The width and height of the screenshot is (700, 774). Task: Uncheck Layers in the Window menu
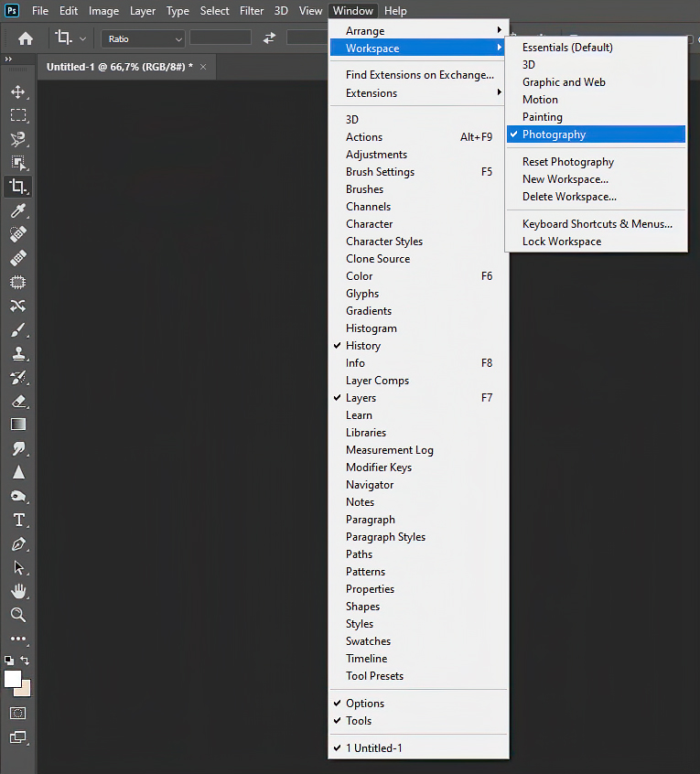(361, 398)
